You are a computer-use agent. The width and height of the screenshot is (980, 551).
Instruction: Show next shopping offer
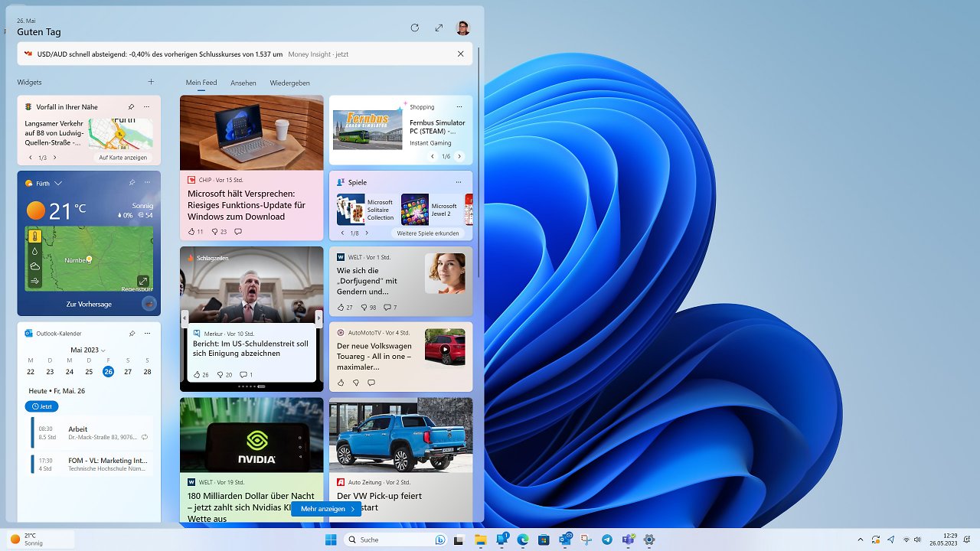459,156
